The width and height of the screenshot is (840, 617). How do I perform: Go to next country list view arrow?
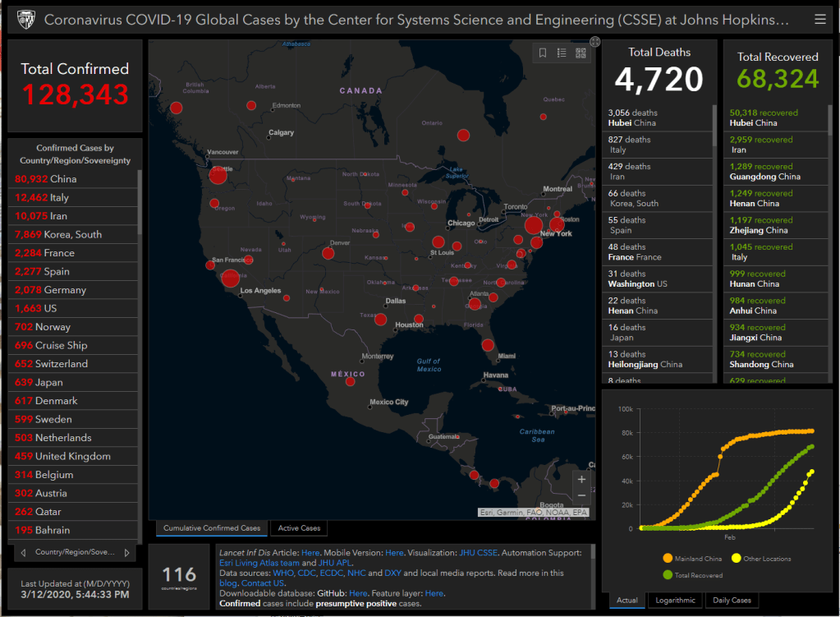[x=126, y=553]
